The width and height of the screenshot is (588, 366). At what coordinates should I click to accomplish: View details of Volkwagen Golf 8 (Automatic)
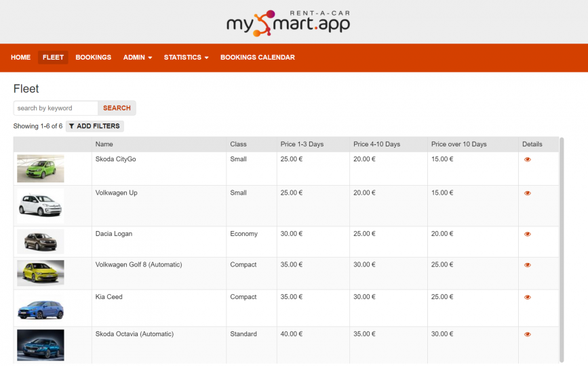(x=527, y=265)
